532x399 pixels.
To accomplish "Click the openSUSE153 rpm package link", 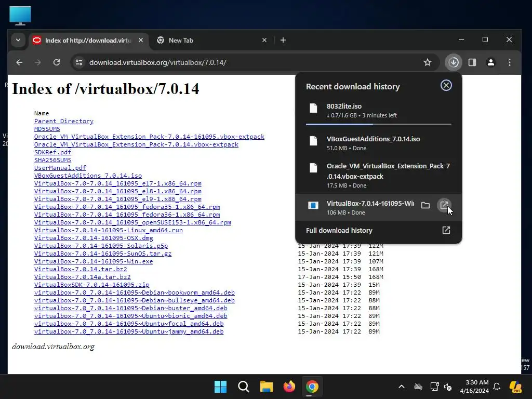I will 132,222.
